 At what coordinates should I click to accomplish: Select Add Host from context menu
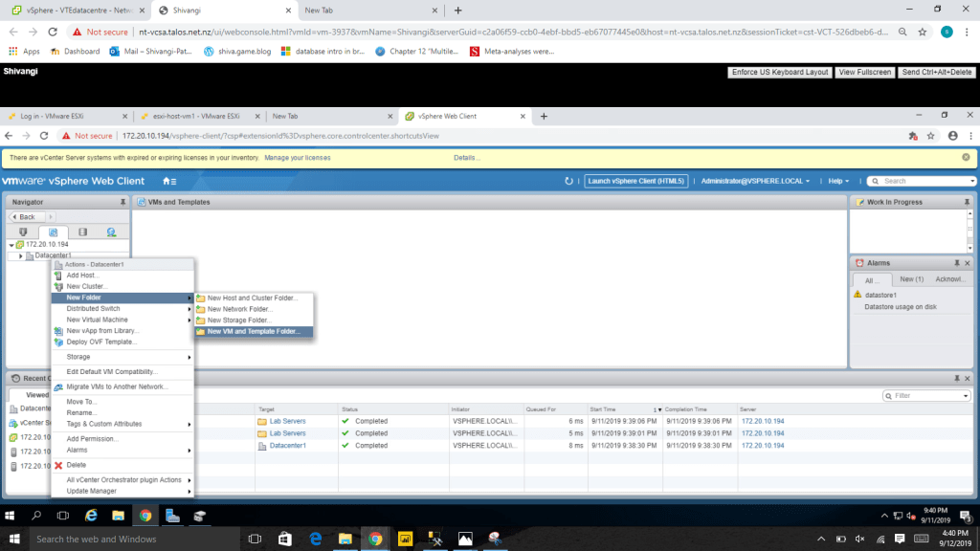[82, 275]
